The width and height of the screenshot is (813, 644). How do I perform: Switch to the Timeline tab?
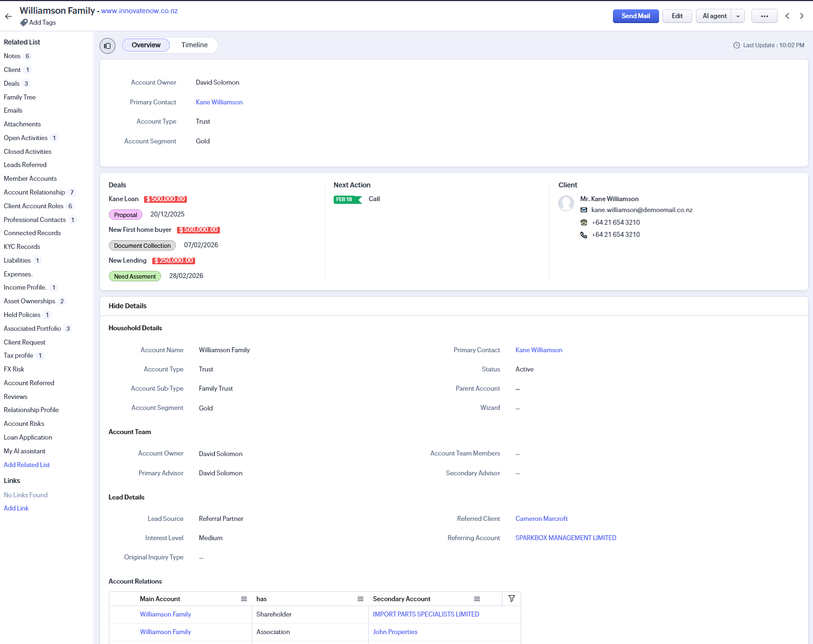click(x=195, y=45)
